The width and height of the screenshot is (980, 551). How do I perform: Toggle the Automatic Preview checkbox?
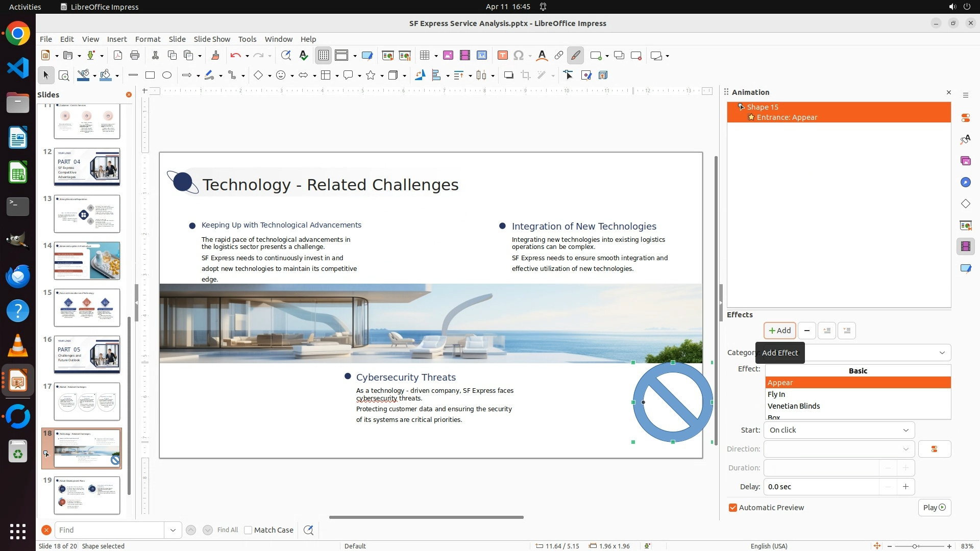pos(733,508)
